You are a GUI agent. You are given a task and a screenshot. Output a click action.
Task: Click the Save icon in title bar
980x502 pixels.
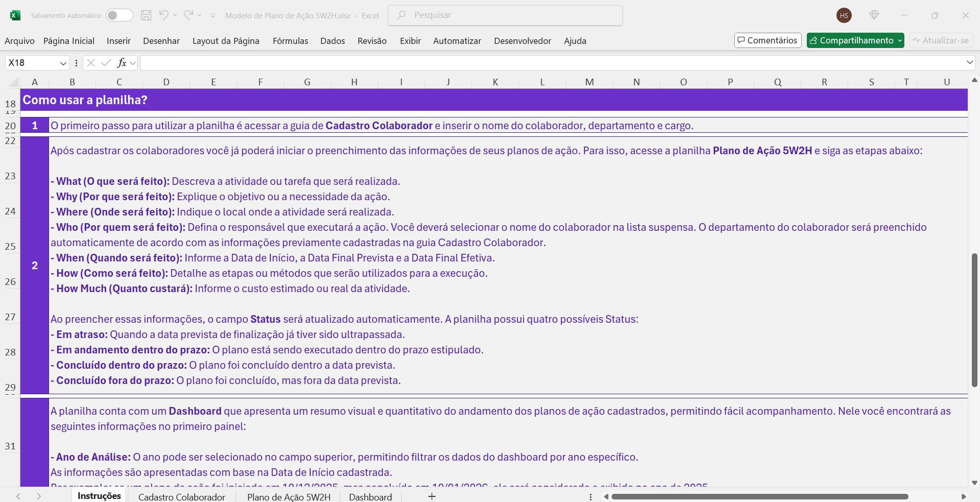point(146,15)
